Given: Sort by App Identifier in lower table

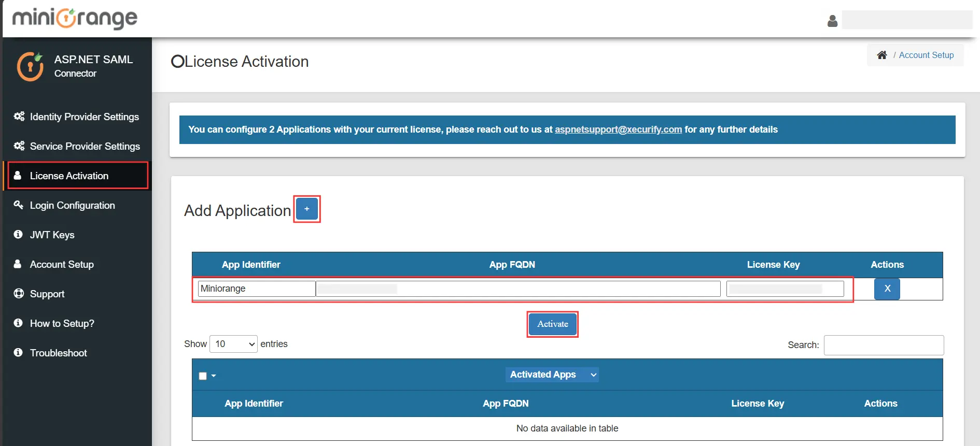Looking at the screenshot, I should pyautogui.click(x=254, y=404).
